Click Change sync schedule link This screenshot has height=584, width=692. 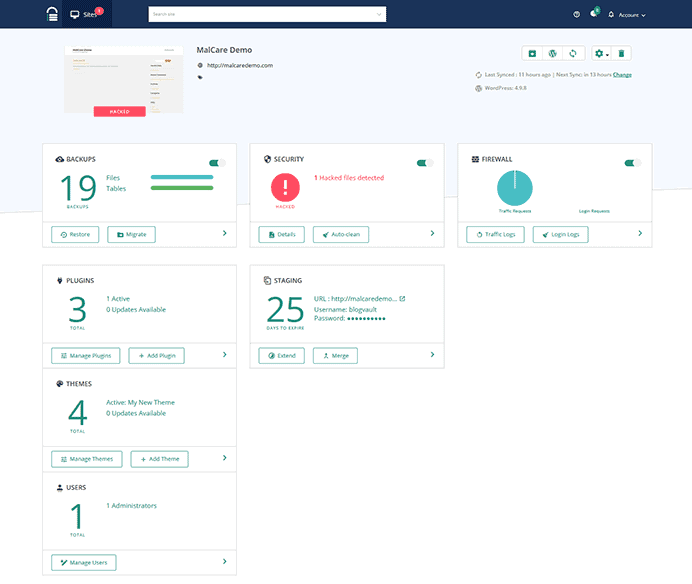pos(622,75)
